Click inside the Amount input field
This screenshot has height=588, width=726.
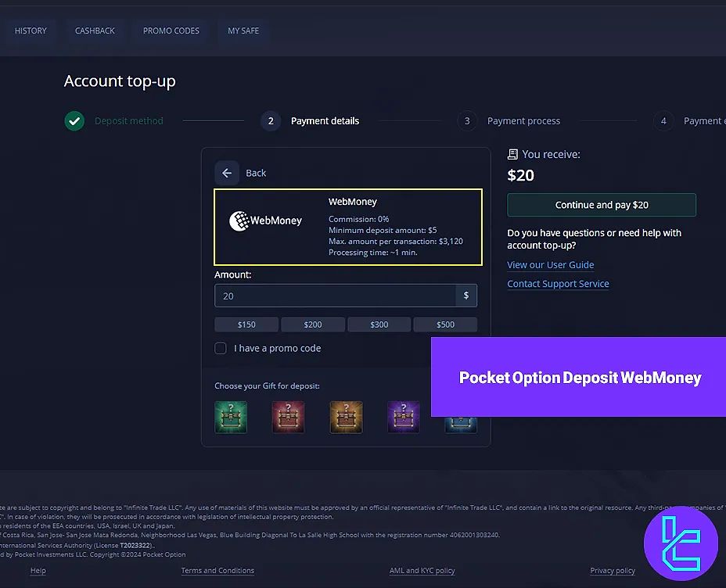pyautogui.click(x=336, y=296)
